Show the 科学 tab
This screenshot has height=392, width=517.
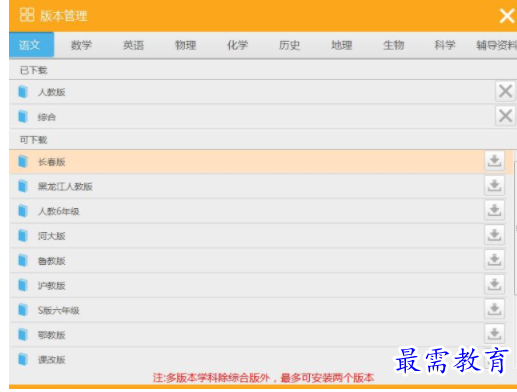click(x=445, y=45)
